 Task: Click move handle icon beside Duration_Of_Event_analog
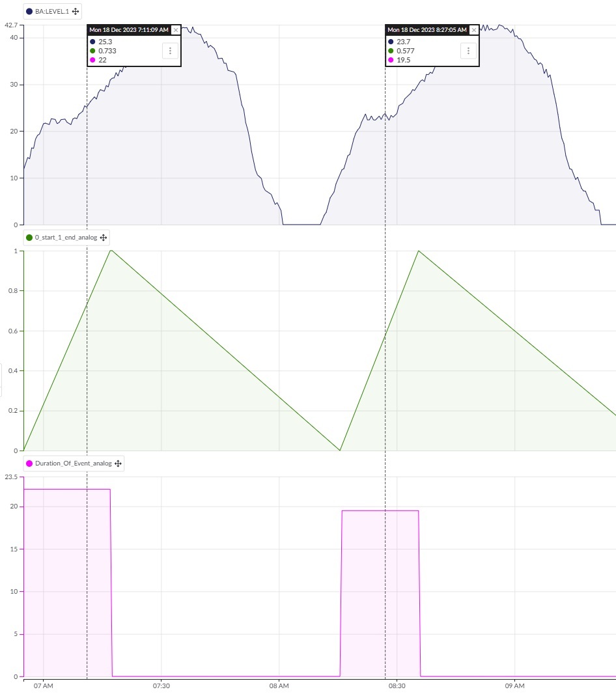[x=118, y=464]
